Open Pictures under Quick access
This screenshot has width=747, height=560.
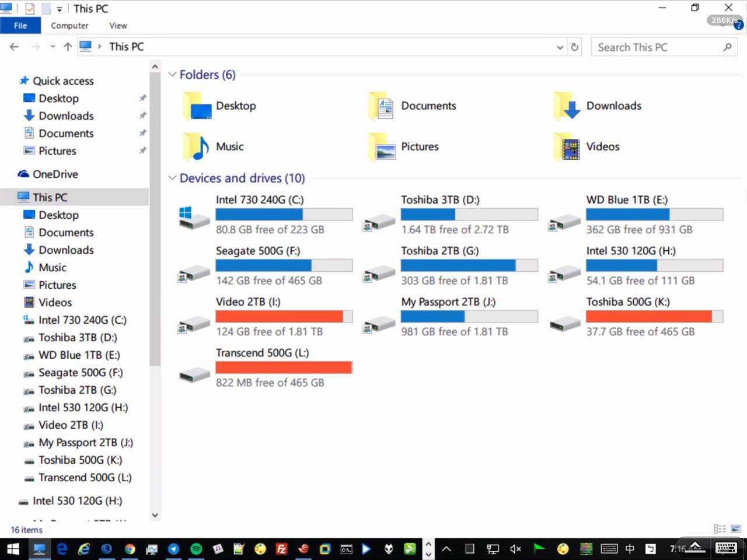(57, 150)
